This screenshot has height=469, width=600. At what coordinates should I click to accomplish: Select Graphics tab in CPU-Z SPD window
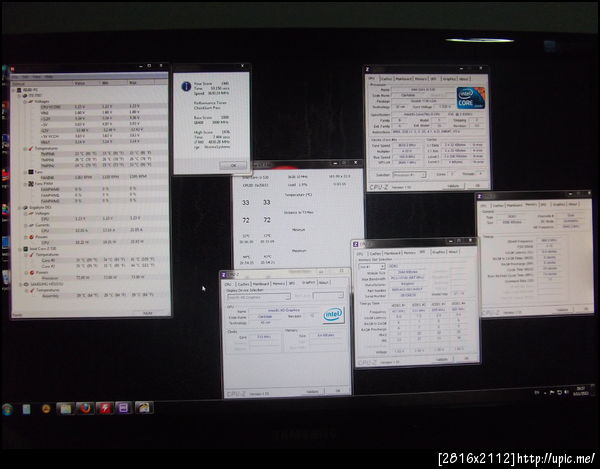tap(438, 252)
